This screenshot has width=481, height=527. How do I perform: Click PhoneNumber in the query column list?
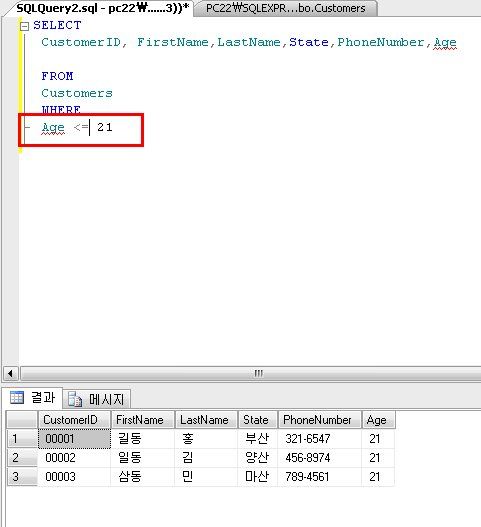coord(381,42)
